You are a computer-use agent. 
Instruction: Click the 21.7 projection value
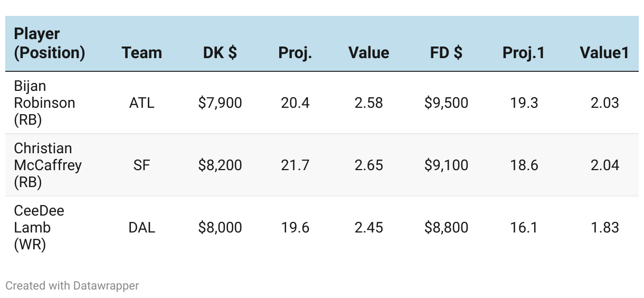click(x=295, y=165)
